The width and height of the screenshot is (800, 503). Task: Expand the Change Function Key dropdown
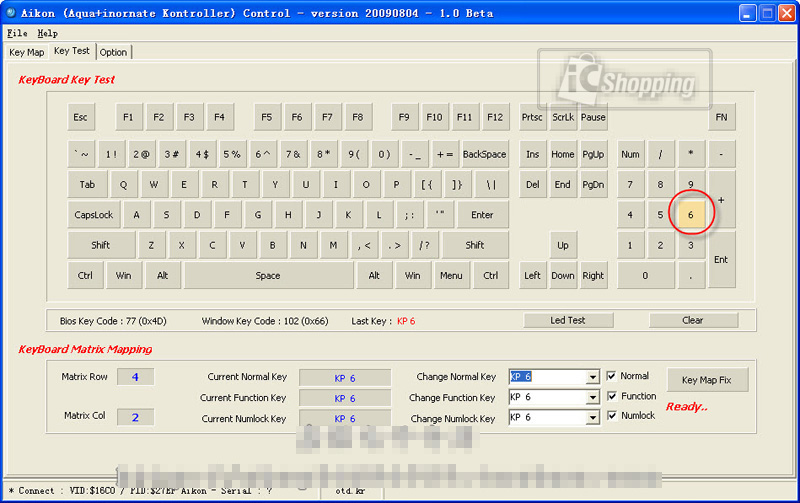pyautogui.click(x=592, y=397)
